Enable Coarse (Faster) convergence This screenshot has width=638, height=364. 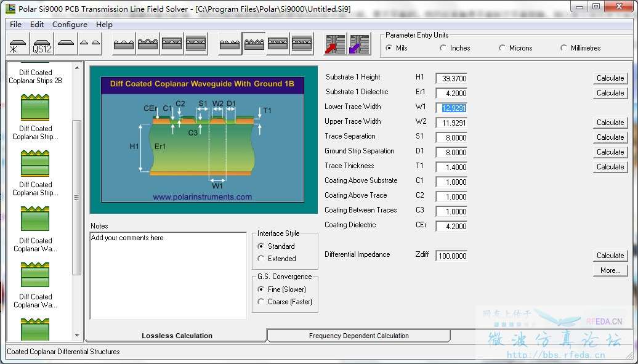(x=261, y=302)
